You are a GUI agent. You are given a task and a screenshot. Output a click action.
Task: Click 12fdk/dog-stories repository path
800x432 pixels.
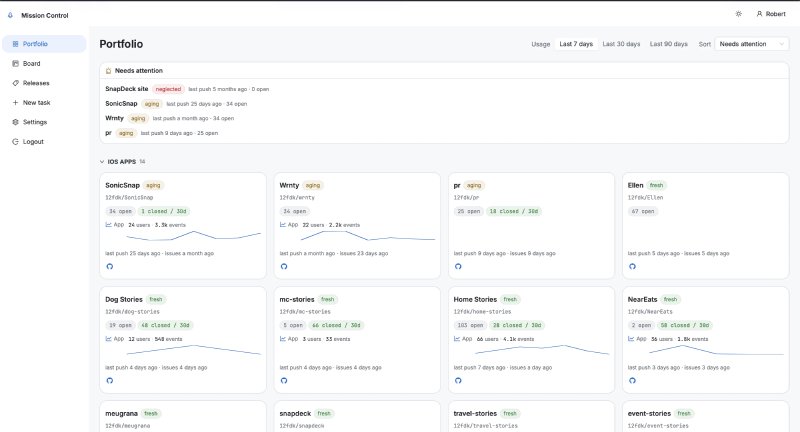coord(132,312)
